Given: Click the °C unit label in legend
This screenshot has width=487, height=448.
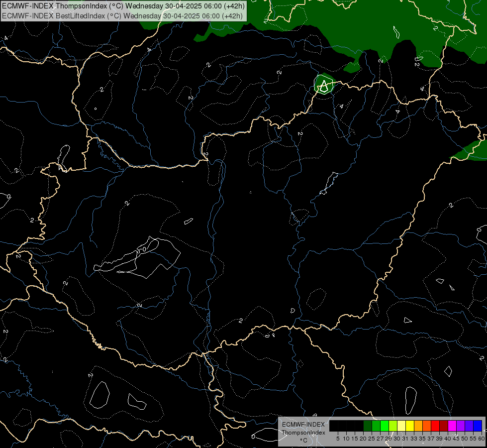Looking at the screenshot, I should point(304,441).
